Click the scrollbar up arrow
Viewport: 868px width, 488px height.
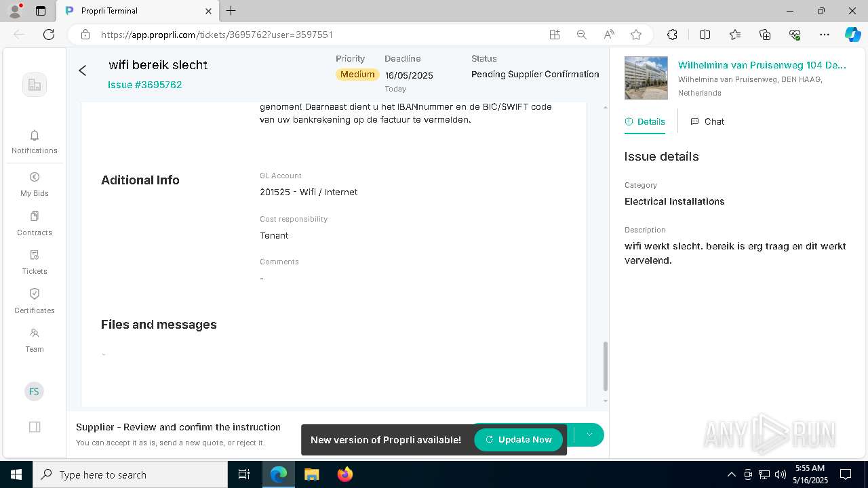[x=605, y=108]
